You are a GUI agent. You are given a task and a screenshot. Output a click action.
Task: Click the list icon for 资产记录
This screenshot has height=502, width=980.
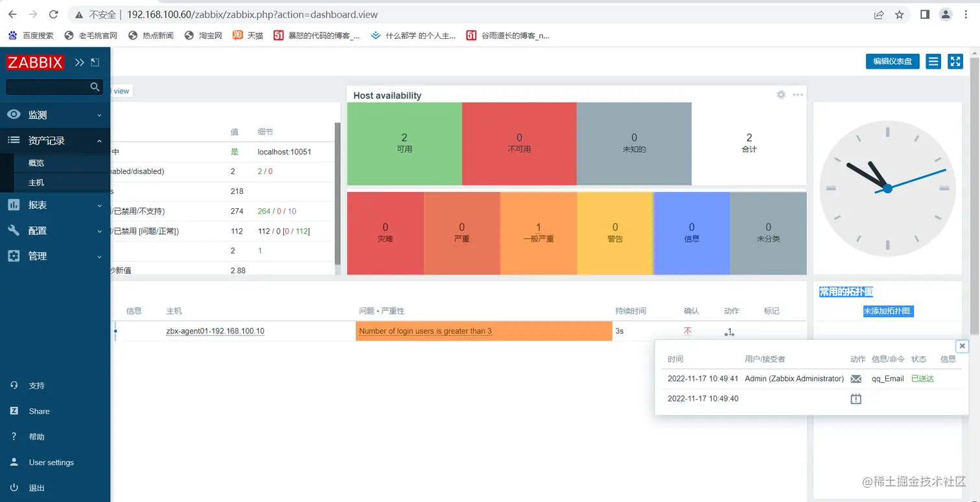(x=14, y=140)
